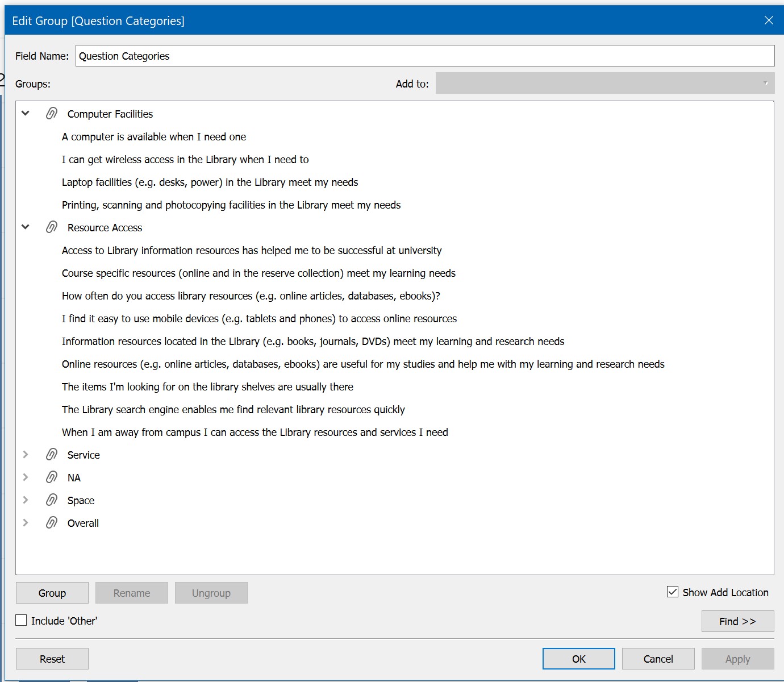The height and width of the screenshot is (682, 784).
Task: Expand the Overall group
Action: click(26, 522)
